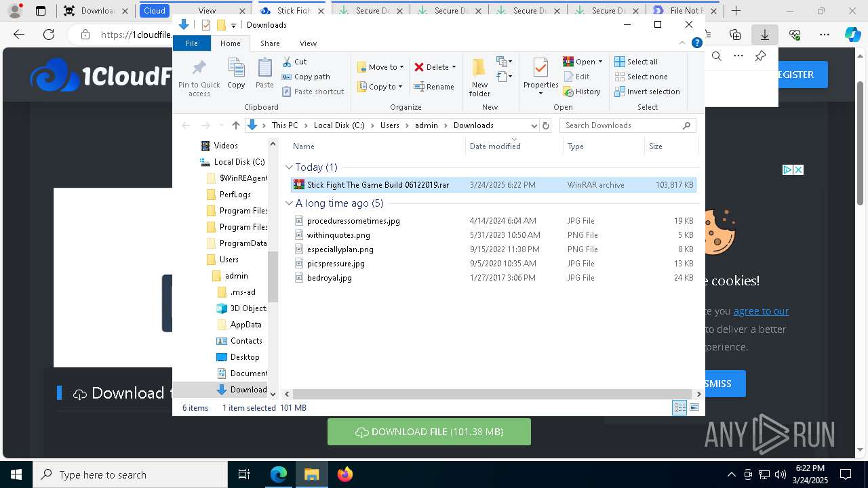The width and height of the screenshot is (868, 488).
Task: Open the Move to dropdown
Action: pos(380,67)
